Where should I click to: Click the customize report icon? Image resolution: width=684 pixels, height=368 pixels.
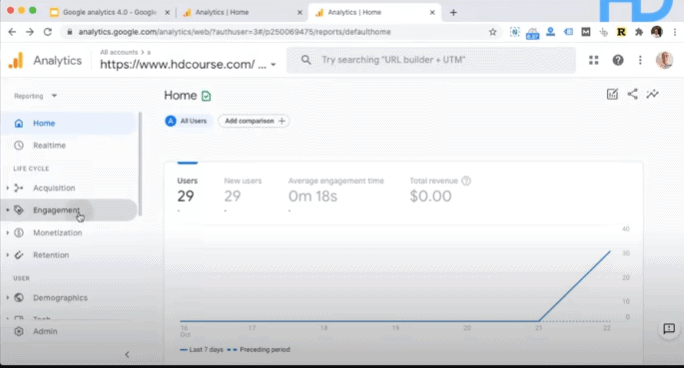[x=612, y=94]
